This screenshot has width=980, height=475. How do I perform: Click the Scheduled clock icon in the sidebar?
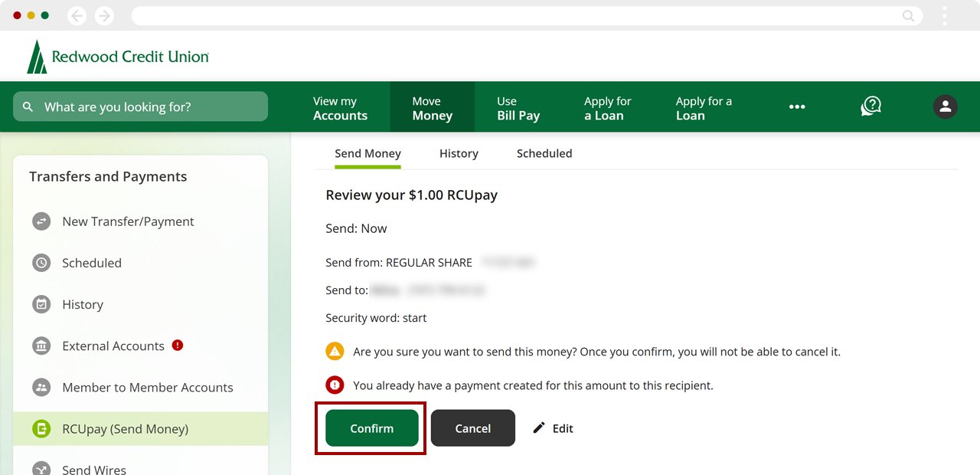pos(41,263)
